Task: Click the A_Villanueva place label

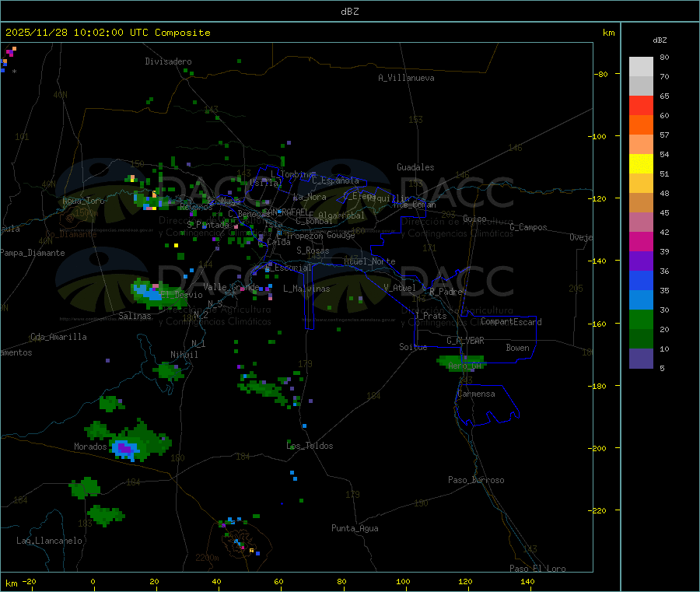Action: (x=406, y=78)
